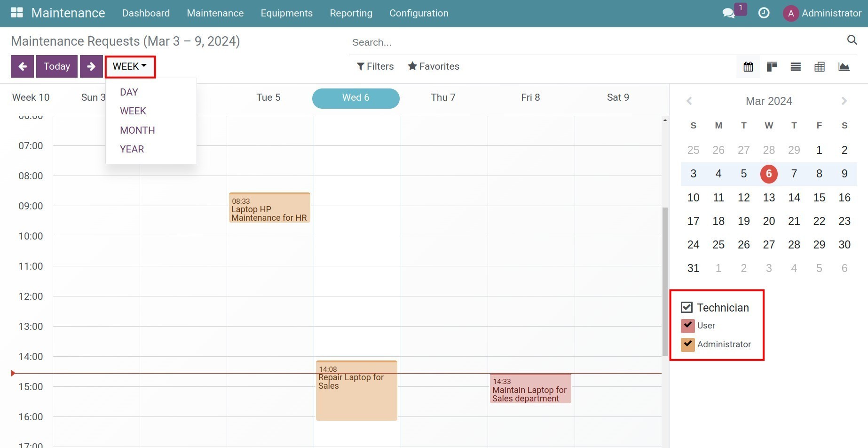Screen dimensions: 868x448
Task: Open the Maintenance top menu item
Action: click(x=215, y=13)
